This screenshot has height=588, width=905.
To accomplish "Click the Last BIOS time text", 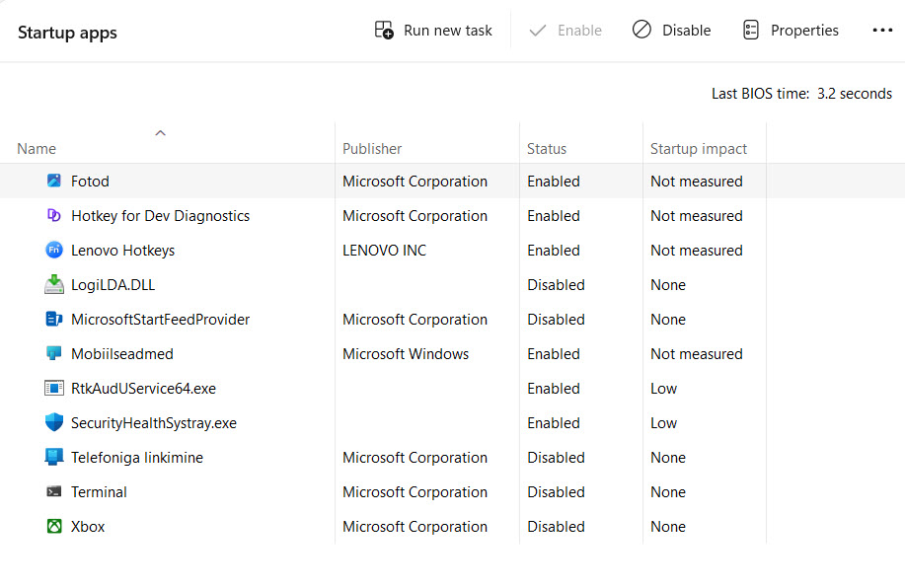I will click(801, 94).
